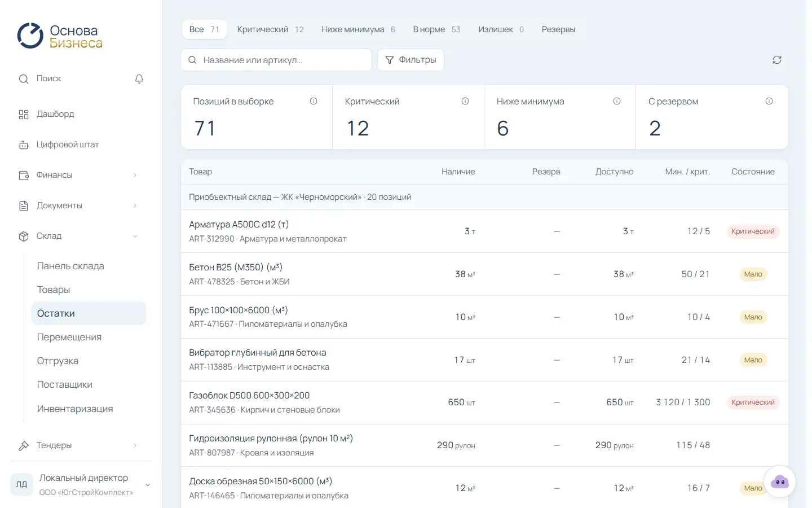This screenshot has width=812, height=508.
Task: Open the Локальный директор account dropdown
Action: [x=81, y=484]
